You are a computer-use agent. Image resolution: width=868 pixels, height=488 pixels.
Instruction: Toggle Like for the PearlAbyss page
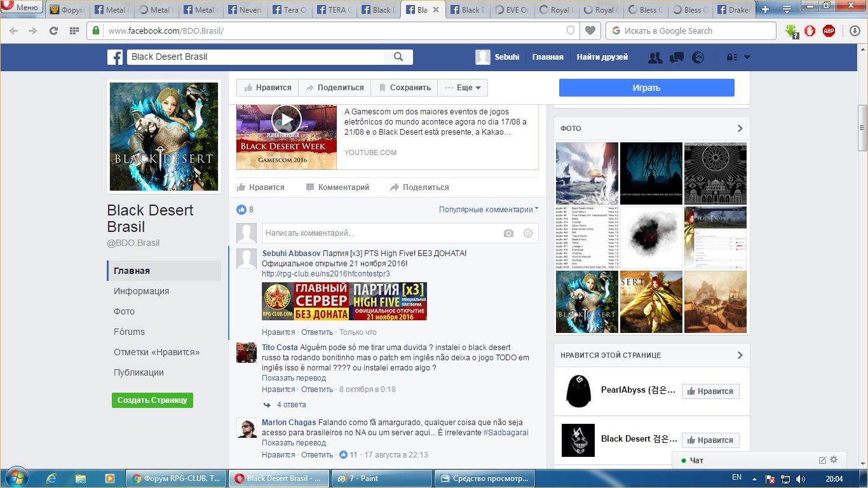[x=710, y=391]
